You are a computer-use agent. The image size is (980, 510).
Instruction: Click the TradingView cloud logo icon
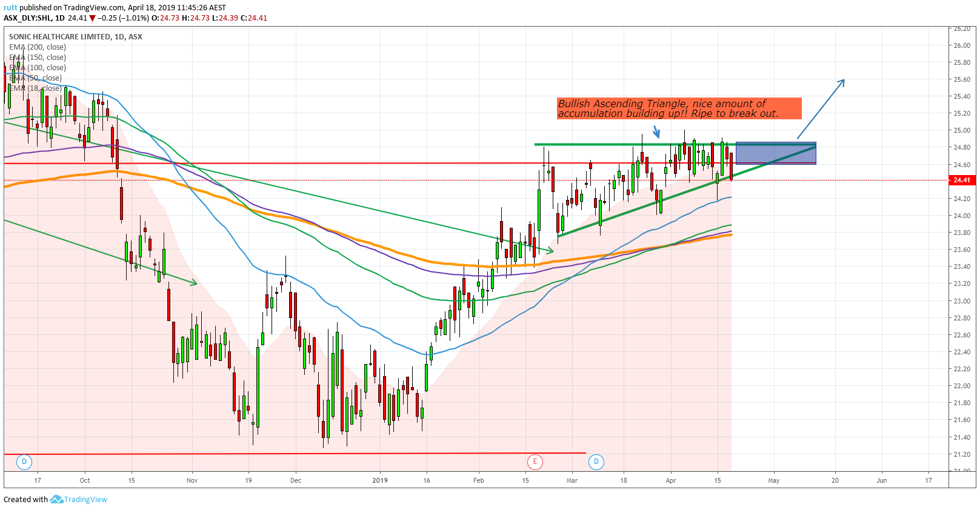coord(56,499)
